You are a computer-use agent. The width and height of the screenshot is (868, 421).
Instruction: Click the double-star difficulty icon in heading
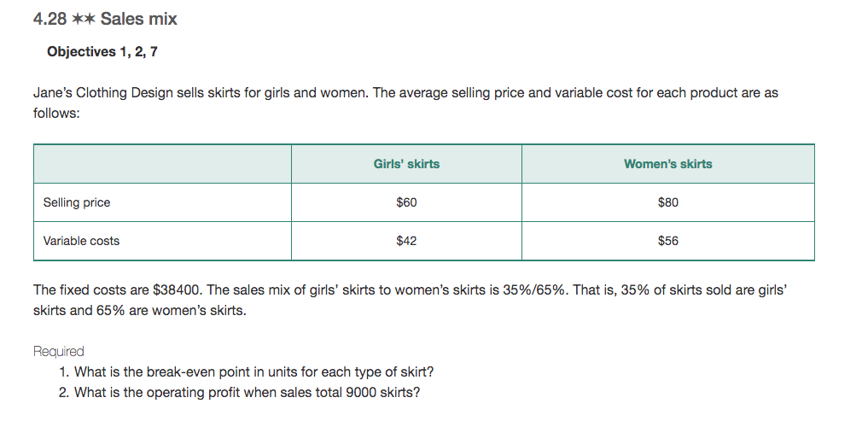[83, 19]
